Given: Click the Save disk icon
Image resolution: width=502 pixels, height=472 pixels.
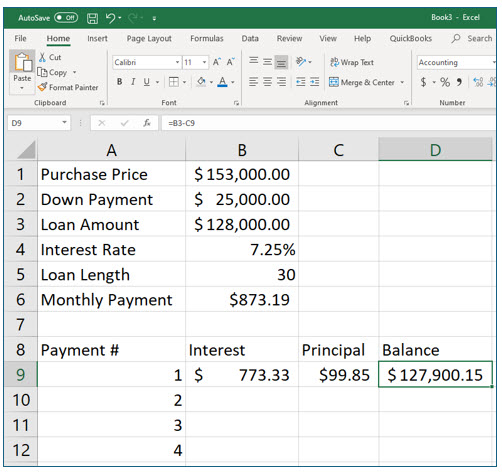Looking at the screenshot, I should [x=92, y=18].
